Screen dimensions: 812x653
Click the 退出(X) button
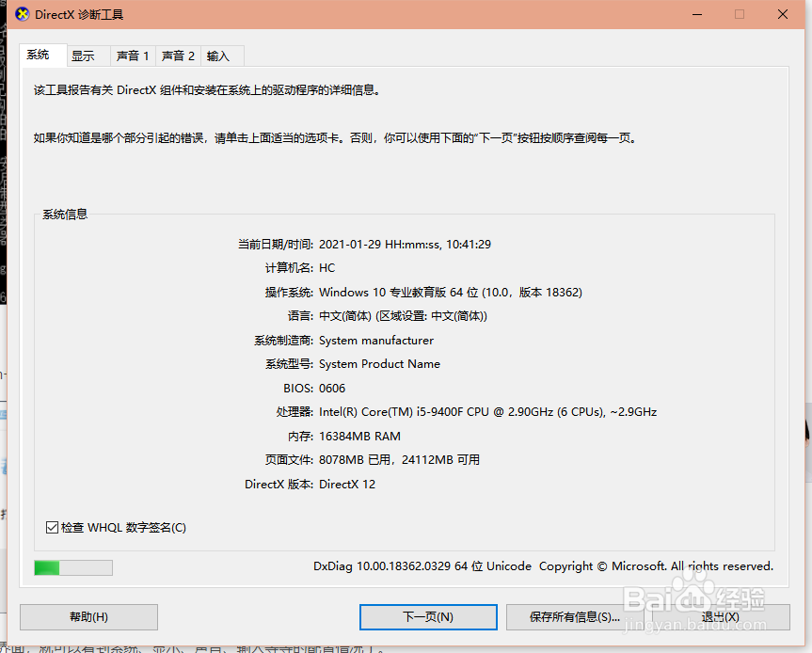(x=720, y=616)
